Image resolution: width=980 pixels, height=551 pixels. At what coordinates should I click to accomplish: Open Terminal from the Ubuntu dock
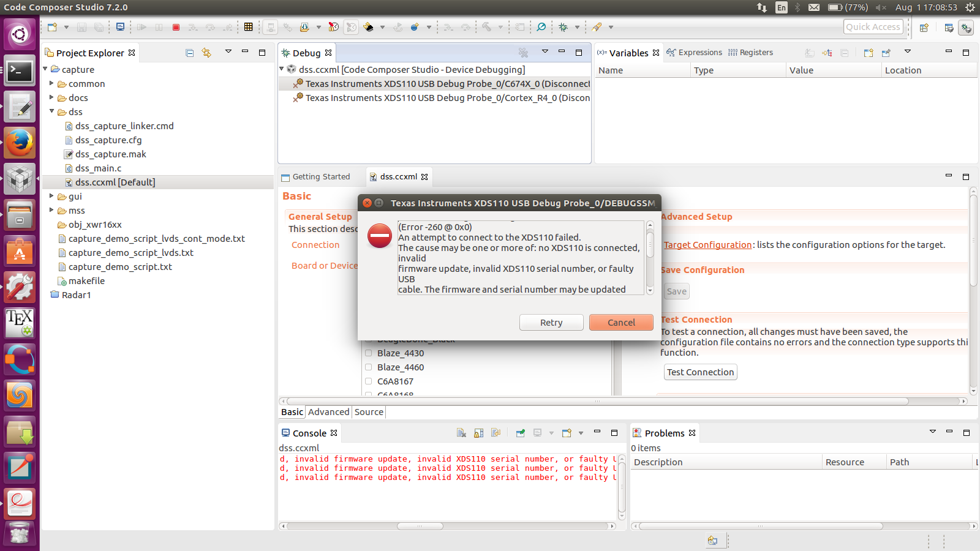pyautogui.click(x=20, y=72)
